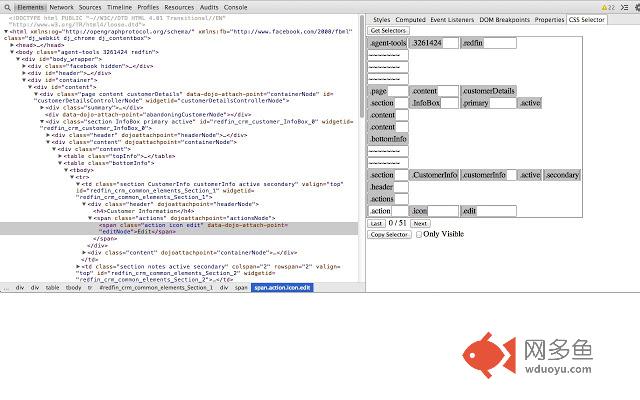Click breadcrumb #redfin_crm_common_elements_Section_1

coord(156,288)
